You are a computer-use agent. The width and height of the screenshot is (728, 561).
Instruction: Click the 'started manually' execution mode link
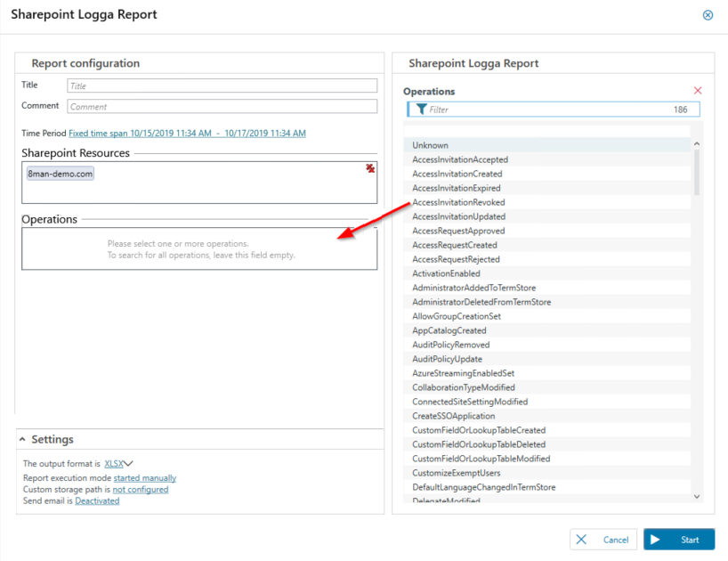tap(144, 478)
